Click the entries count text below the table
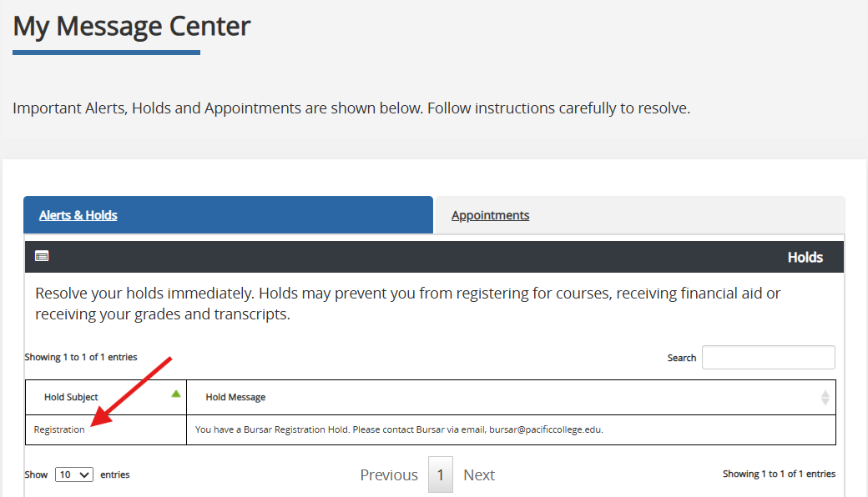 (x=779, y=474)
